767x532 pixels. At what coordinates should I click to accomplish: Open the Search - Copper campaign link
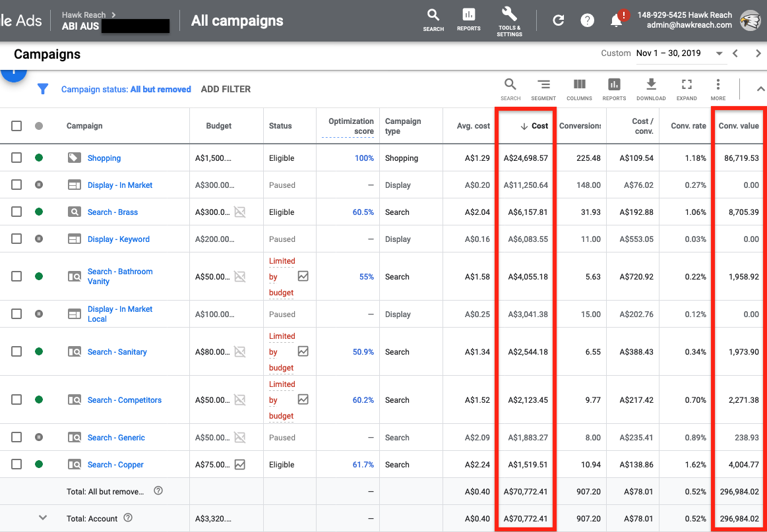tap(115, 465)
